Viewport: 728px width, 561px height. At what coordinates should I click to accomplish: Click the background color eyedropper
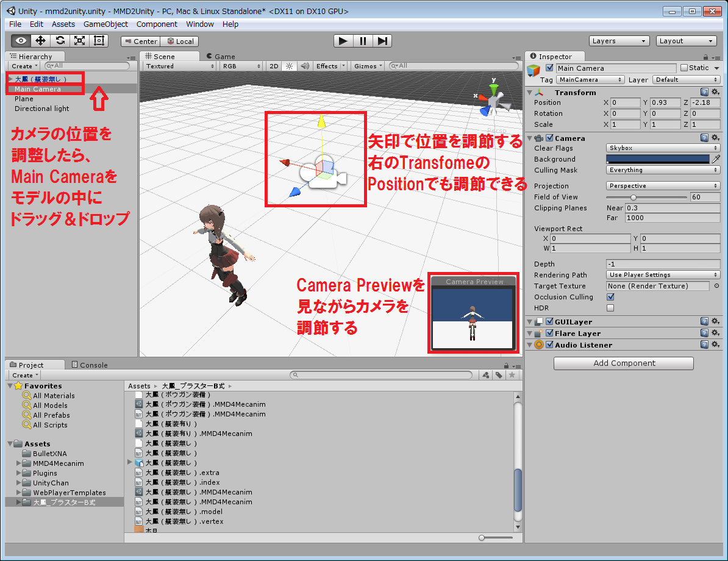click(x=716, y=159)
